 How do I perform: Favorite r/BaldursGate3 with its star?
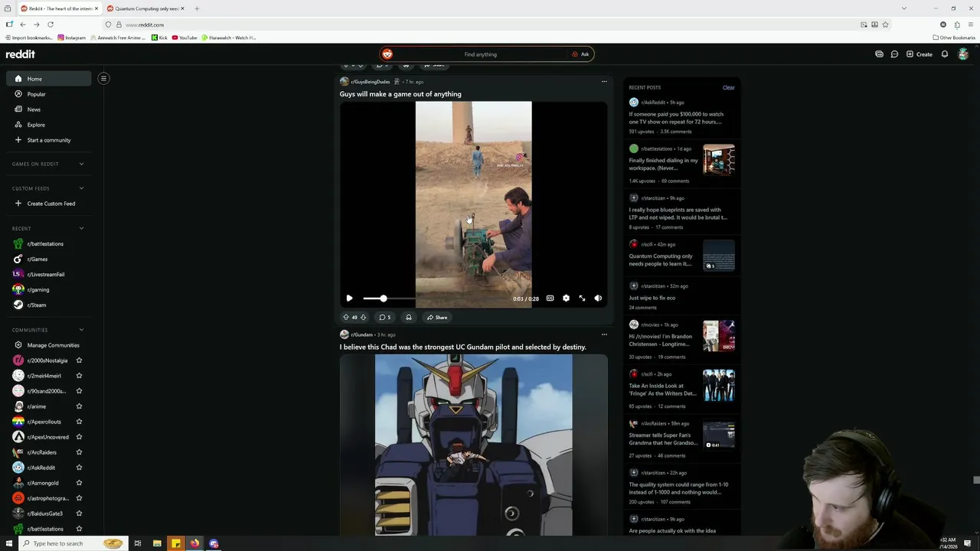79,514
